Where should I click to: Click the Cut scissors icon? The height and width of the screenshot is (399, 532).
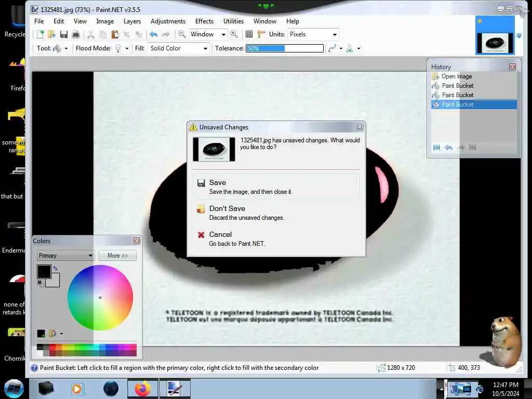pos(90,34)
